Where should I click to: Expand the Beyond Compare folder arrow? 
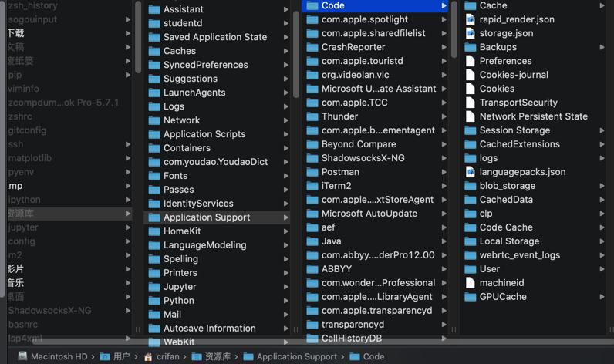click(444, 144)
